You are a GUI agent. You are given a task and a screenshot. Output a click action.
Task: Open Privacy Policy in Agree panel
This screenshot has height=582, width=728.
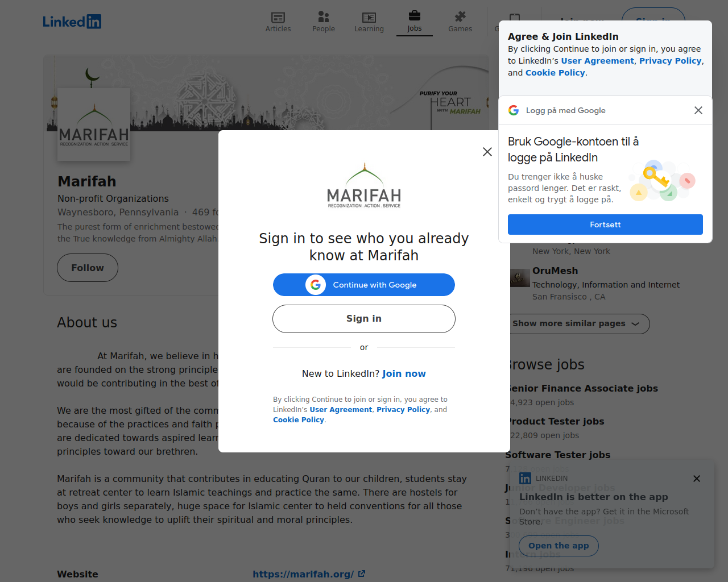click(x=671, y=61)
